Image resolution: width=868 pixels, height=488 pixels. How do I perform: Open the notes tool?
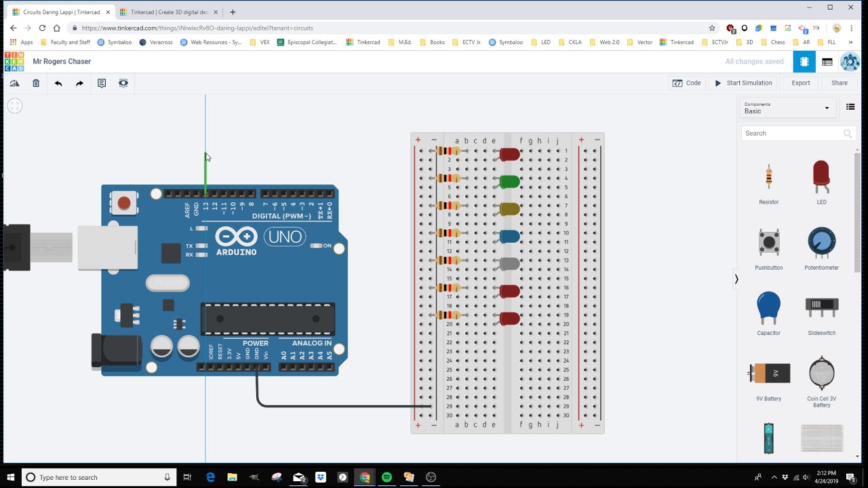tap(102, 83)
